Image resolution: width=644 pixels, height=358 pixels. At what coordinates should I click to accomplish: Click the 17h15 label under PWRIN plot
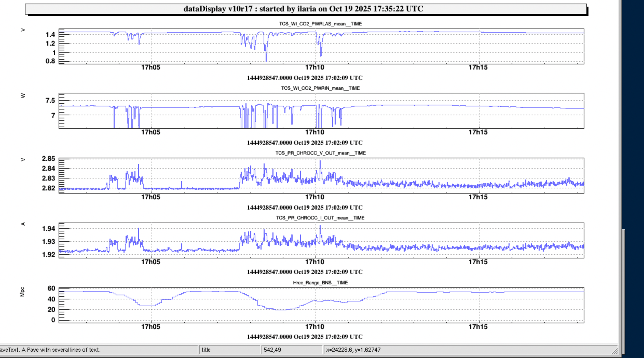click(x=478, y=132)
